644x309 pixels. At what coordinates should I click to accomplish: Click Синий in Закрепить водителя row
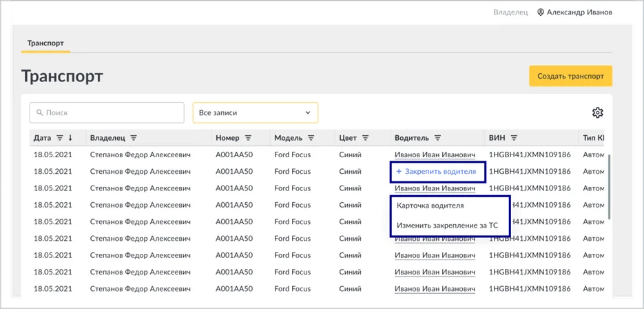tap(350, 172)
